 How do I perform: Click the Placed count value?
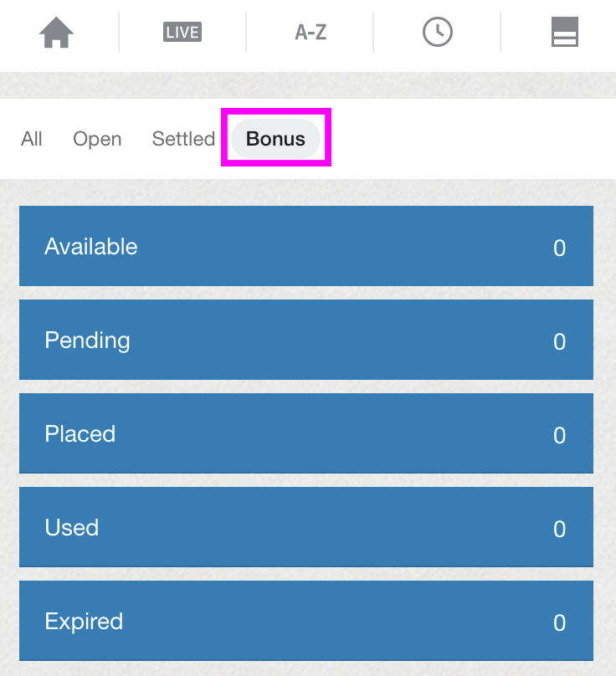pyautogui.click(x=559, y=435)
